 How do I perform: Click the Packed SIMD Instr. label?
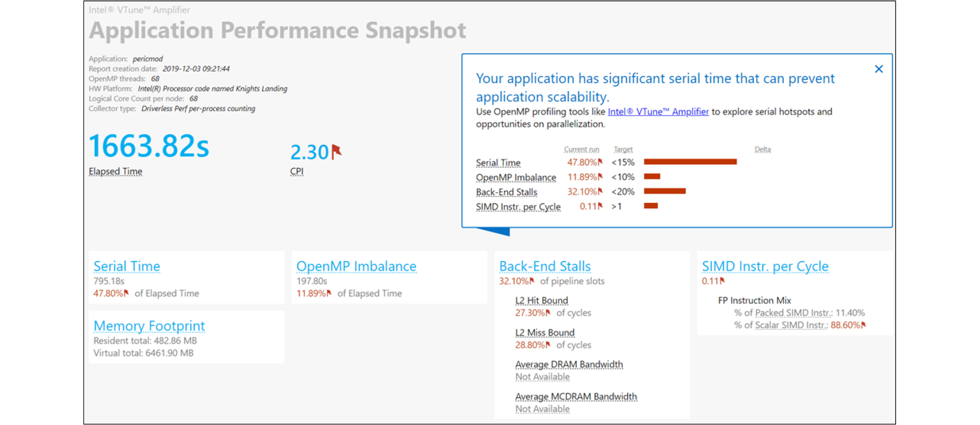pyautogui.click(x=793, y=313)
